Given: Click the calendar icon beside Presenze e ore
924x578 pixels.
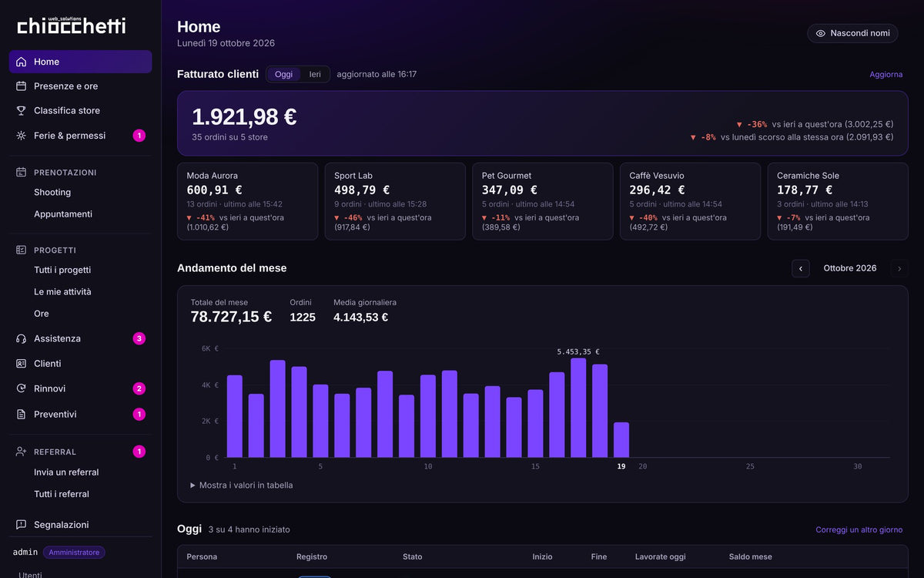Looking at the screenshot, I should pos(21,86).
